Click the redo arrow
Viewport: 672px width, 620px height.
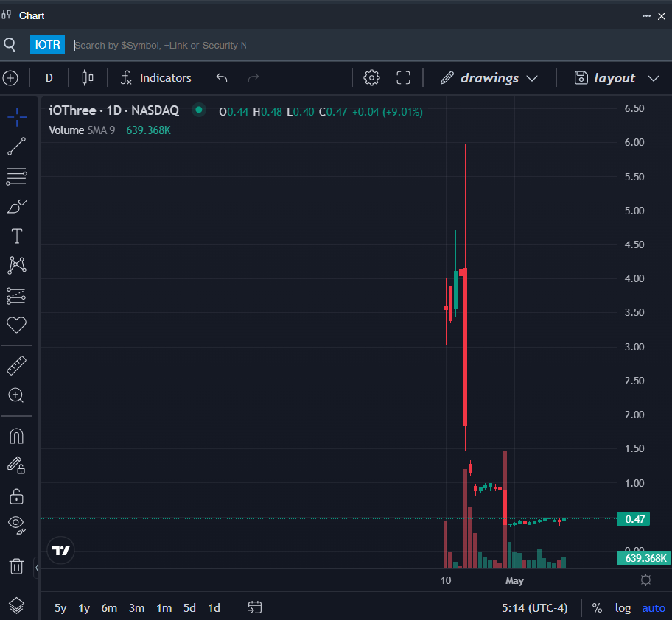click(253, 77)
